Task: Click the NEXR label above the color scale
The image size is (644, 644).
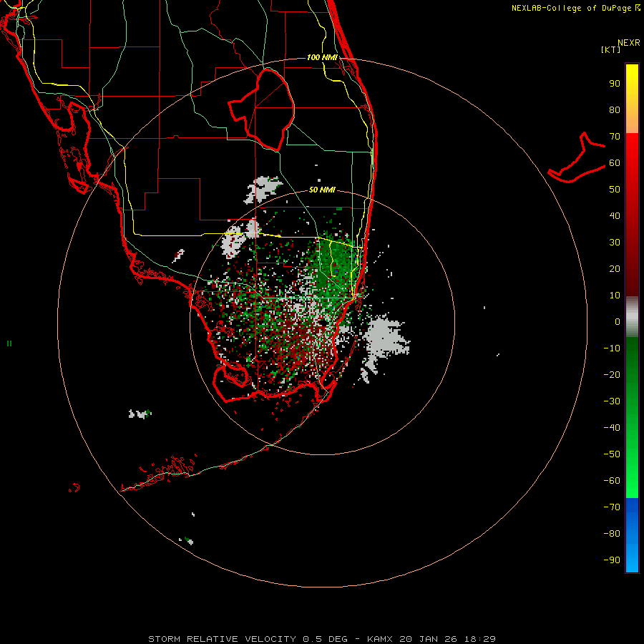Action: pos(628,43)
